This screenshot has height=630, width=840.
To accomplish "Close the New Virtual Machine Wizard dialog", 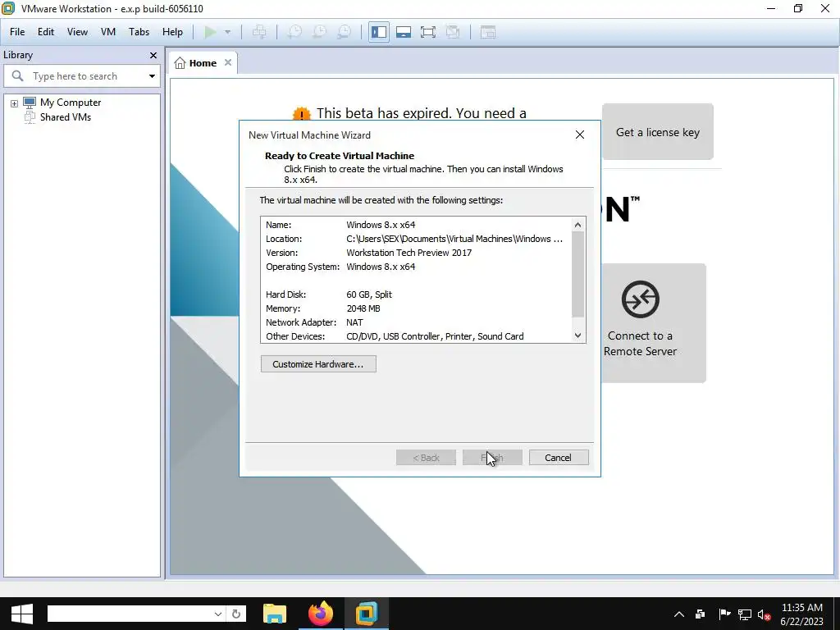I will pyautogui.click(x=580, y=135).
